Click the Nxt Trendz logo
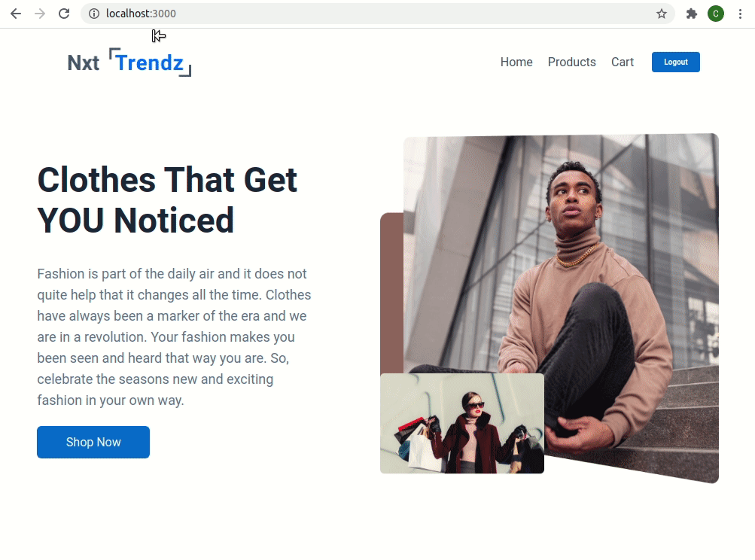 [129, 62]
